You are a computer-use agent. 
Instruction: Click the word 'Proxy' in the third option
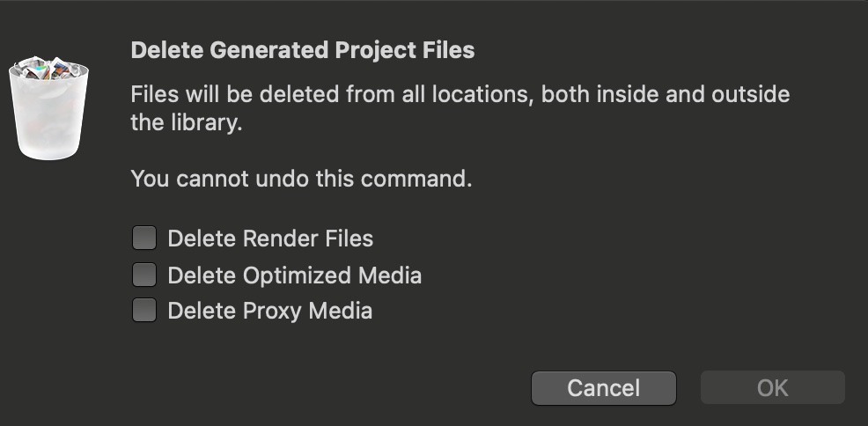(x=268, y=311)
